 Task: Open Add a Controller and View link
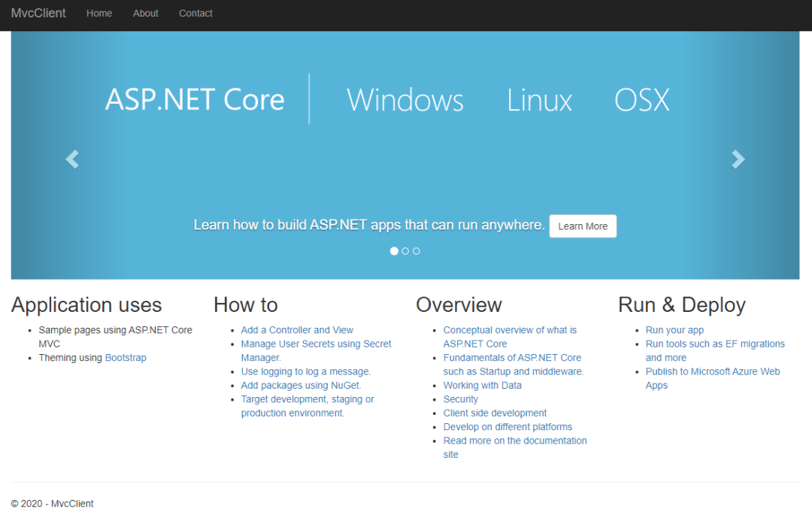click(297, 330)
